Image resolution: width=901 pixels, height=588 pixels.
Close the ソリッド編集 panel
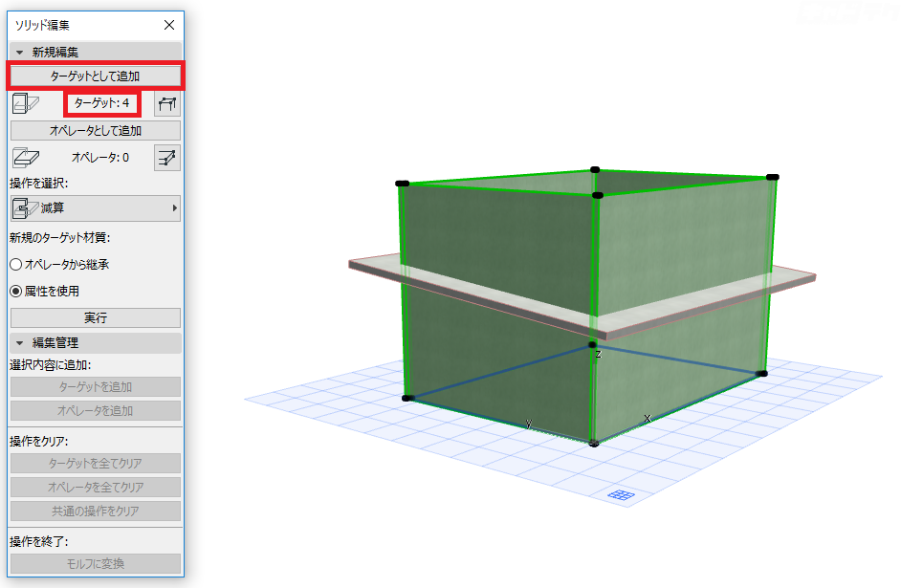[169, 25]
